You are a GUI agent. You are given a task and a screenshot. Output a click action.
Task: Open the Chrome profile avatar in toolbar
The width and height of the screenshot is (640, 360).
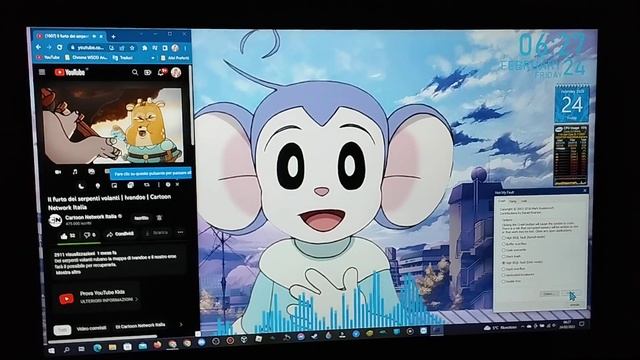pos(175,48)
